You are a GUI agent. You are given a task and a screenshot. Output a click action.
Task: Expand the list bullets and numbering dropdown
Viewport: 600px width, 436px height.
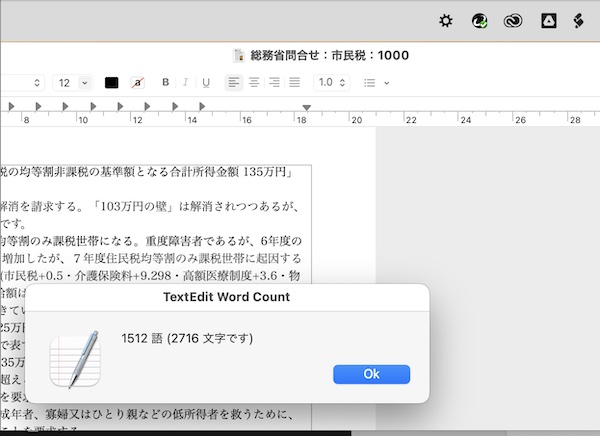(376, 82)
